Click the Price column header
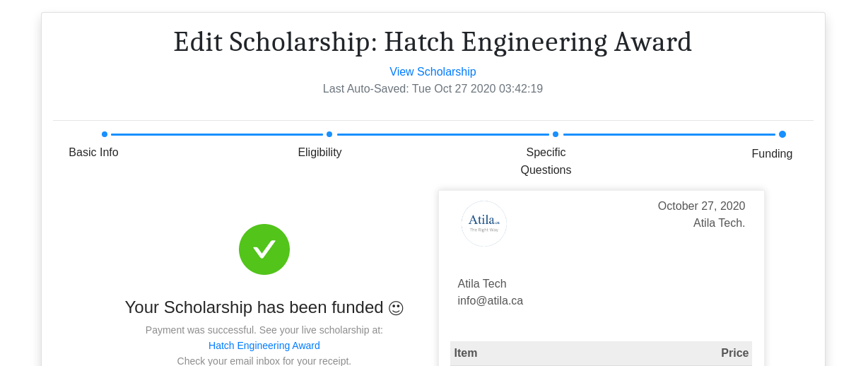The width and height of the screenshot is (868, 366). click(x=734, y=353)
